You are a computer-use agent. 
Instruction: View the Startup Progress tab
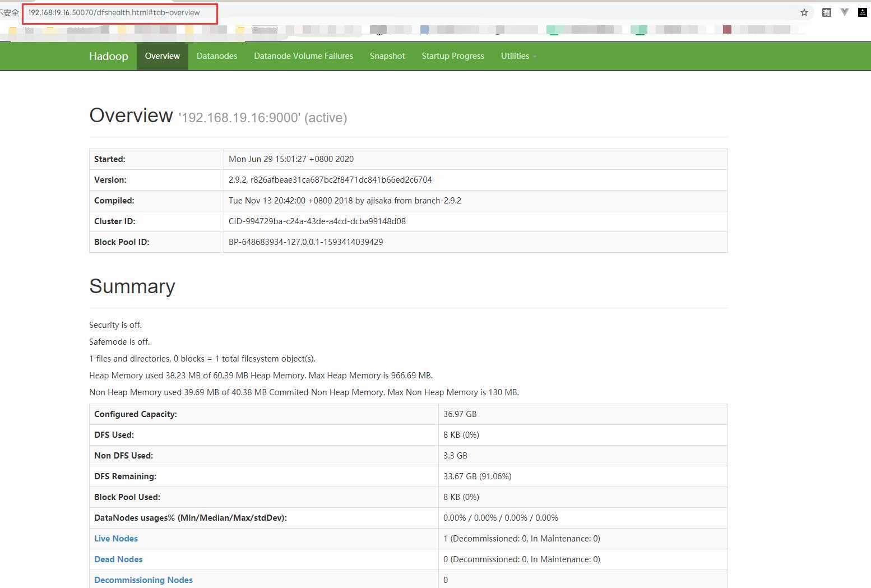pyautogui.click(x=453, y=56)
